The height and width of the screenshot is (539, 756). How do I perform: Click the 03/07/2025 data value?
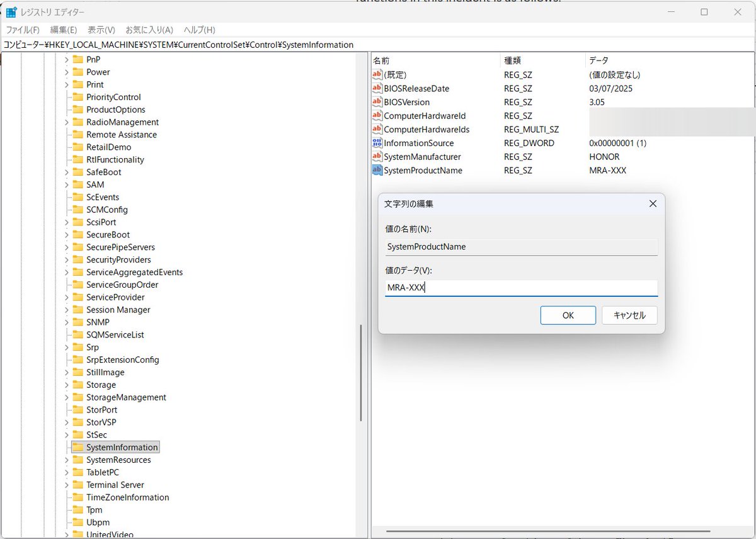pos(610,88)
